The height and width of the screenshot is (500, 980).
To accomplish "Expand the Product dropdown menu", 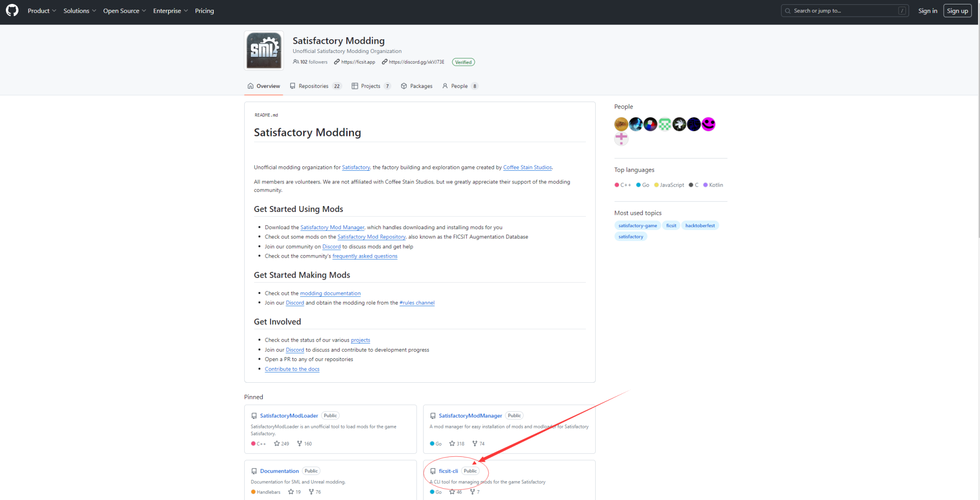I will pos(42,11).
